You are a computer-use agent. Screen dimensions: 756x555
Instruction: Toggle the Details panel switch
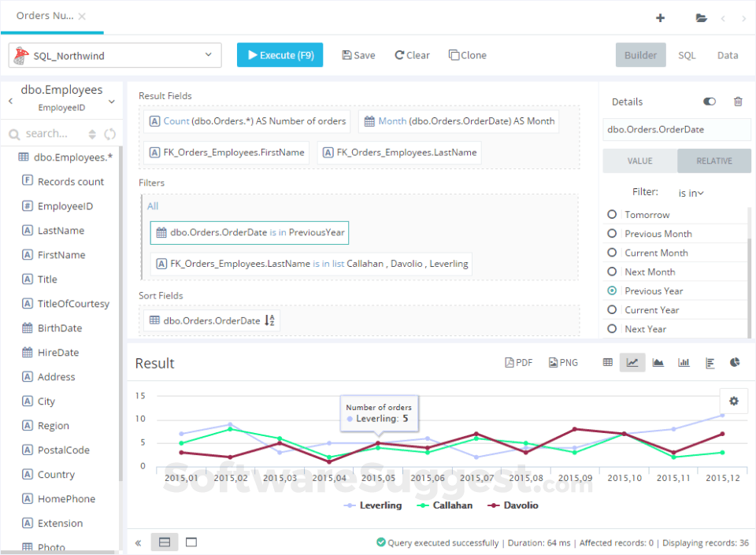(710, 102)
